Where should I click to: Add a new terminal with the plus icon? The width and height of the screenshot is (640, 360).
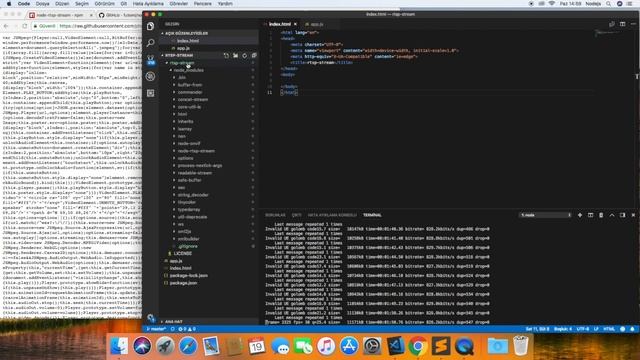[580, 215]
